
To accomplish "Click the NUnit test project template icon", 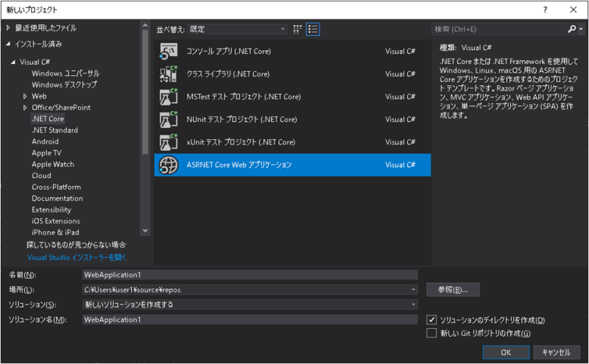I will click(169, 119).
